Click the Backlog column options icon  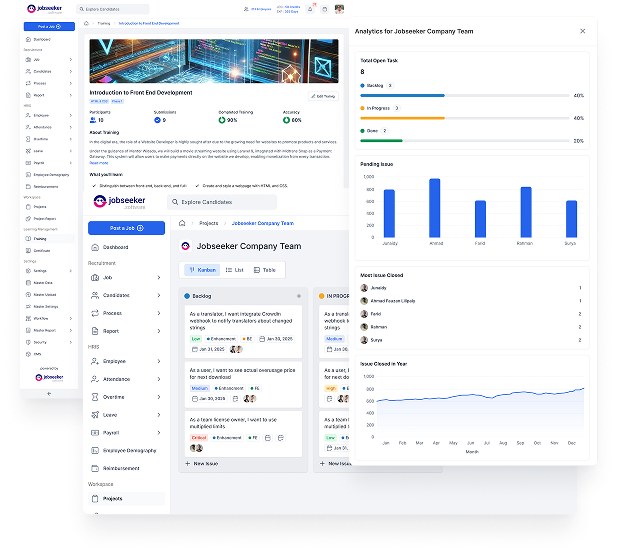click(298, 297)
